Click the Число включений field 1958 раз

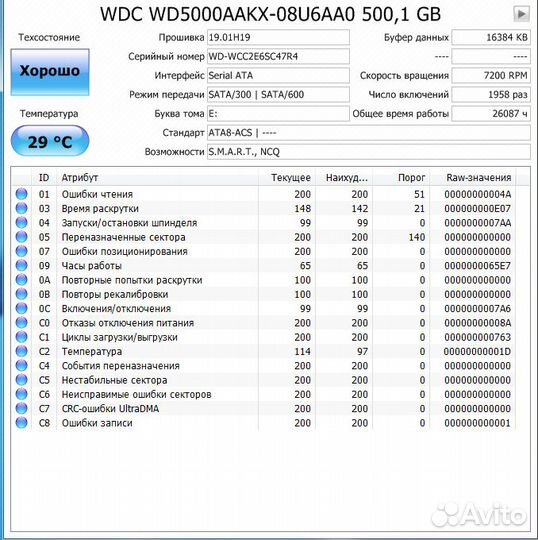click(x=491, y=94)
